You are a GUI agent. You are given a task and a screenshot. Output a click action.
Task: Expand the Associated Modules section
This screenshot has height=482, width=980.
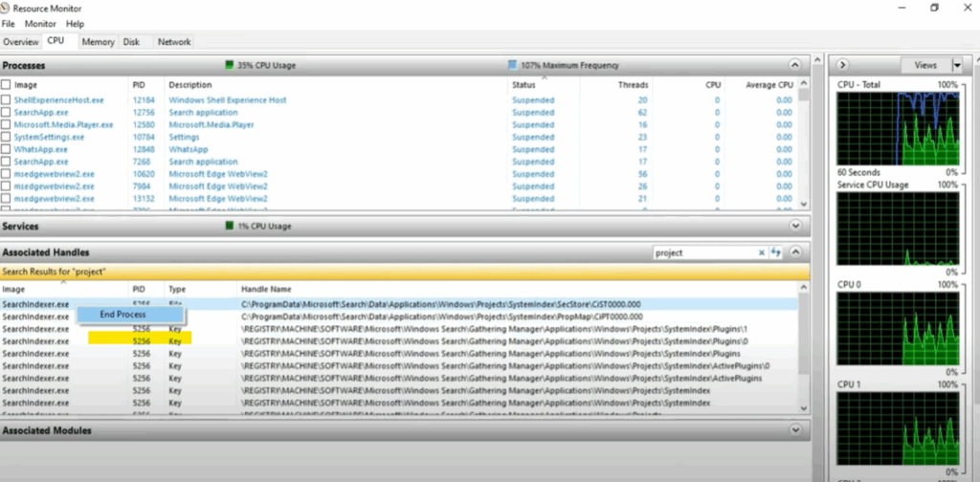click(794, 430)
